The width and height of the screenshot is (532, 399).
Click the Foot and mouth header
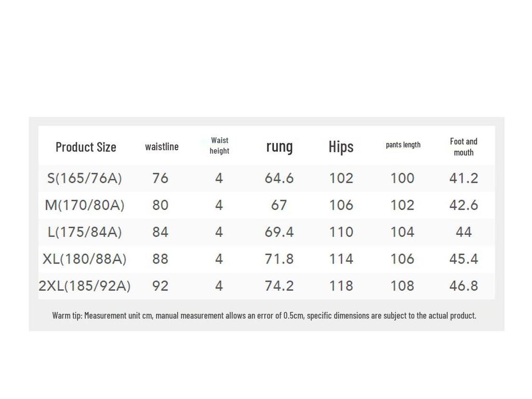point(463,147)
